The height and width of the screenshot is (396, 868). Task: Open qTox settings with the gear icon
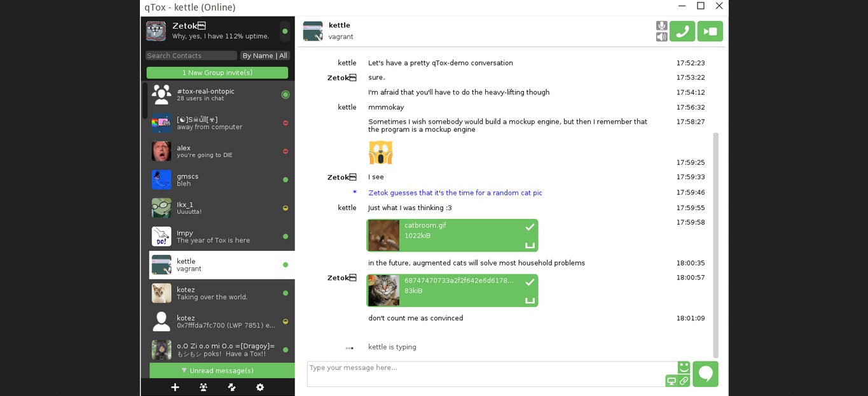tap(259, 386)
